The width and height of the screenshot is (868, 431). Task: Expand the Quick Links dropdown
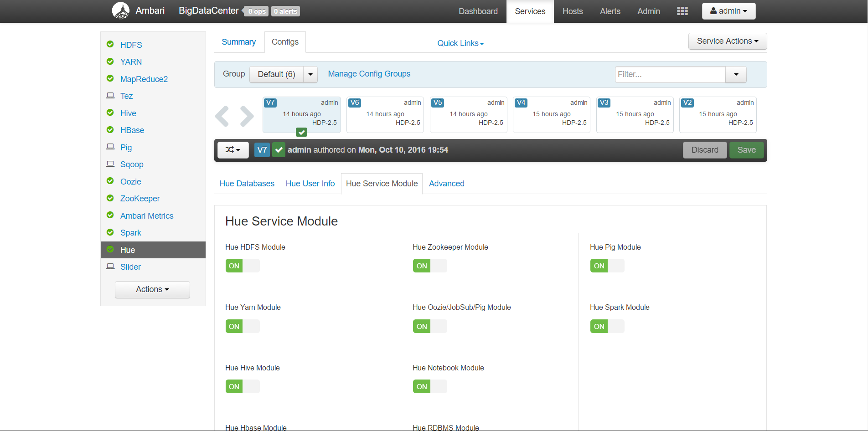tap(460, 43)
